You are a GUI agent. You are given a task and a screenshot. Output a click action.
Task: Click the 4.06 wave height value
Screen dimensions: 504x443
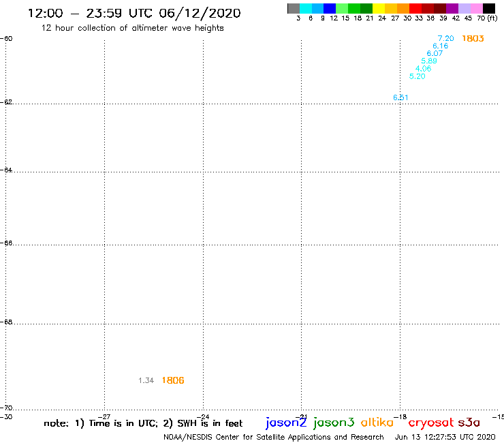pyautogui.click(x=423, y=69)
